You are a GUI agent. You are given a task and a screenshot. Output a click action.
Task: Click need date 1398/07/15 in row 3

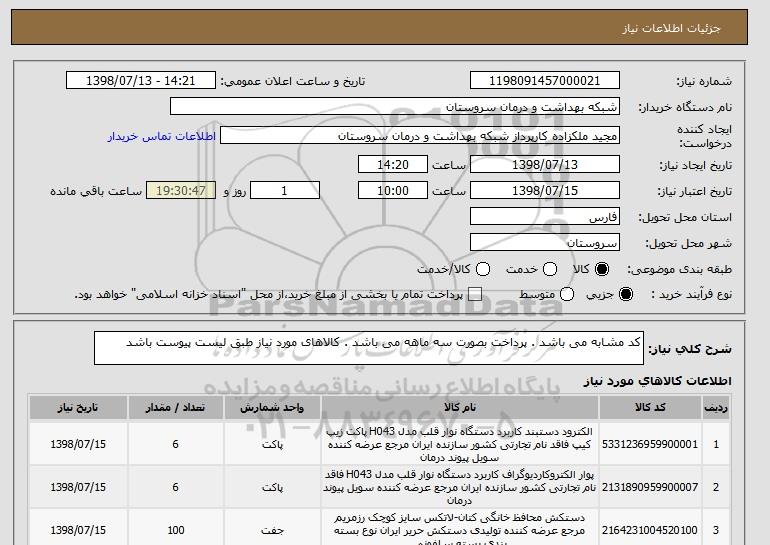coord(78,530)
